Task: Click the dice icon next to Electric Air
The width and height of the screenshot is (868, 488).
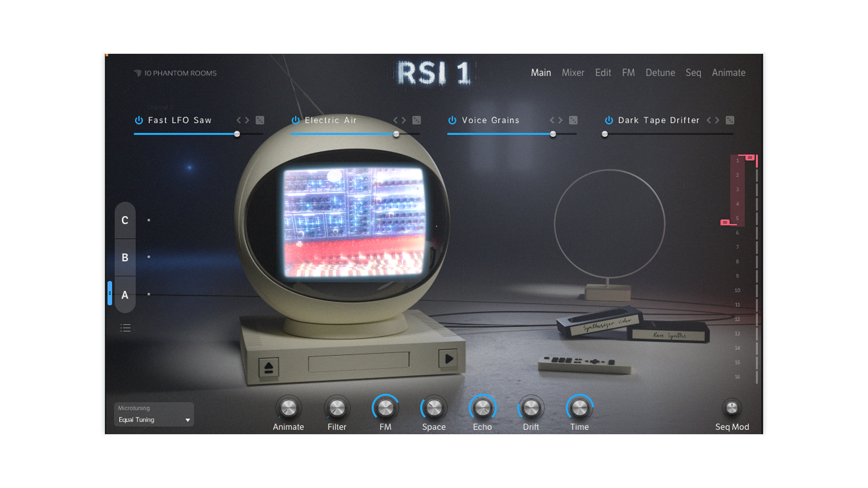Action: 415,120
